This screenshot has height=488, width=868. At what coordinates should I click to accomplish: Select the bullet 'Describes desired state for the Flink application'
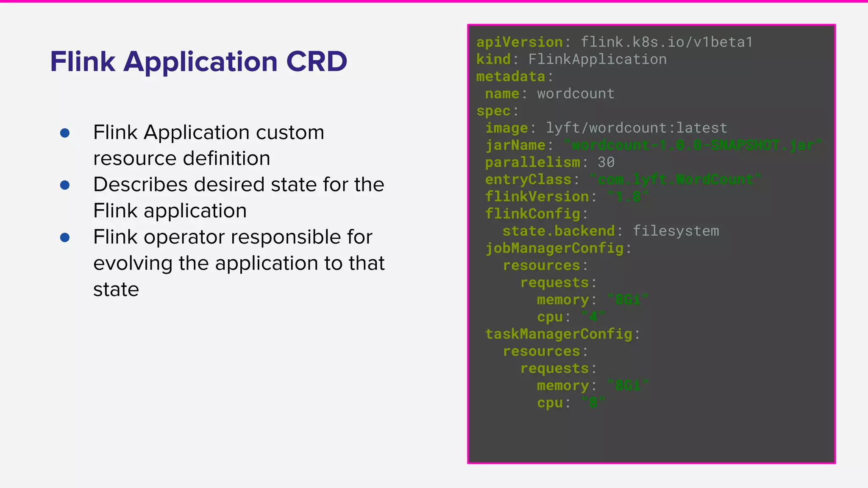[239, 197]
